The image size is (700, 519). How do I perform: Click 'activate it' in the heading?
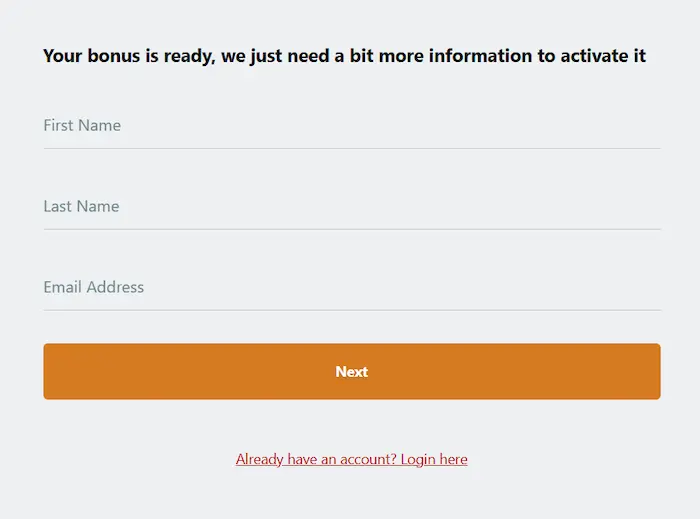[x=603, y=56]
